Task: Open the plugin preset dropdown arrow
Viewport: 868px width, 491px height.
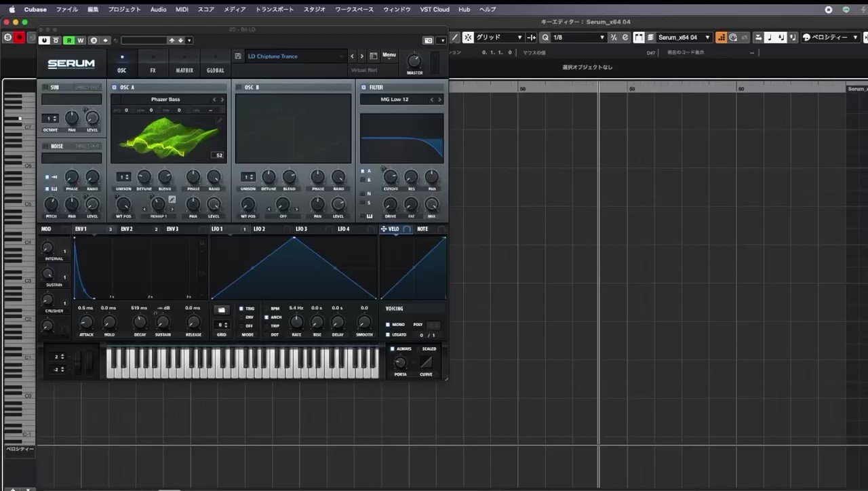Action: click(x=189, y=41)
